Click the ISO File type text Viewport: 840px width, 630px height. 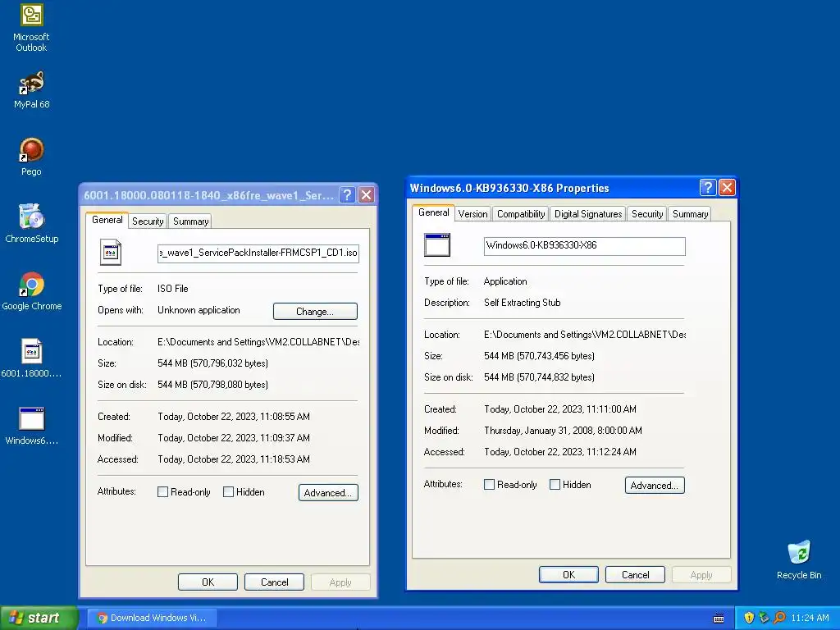coord(173,289)
